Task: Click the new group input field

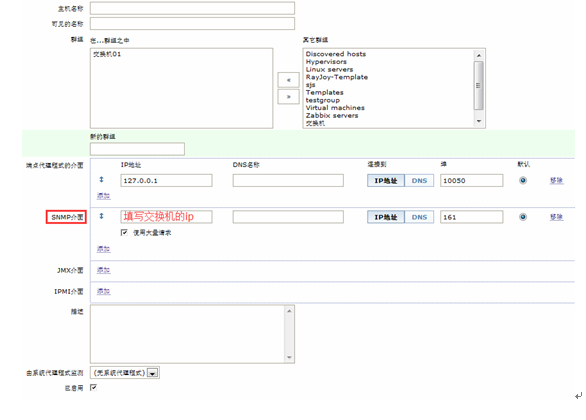Action: coord(137,149)
